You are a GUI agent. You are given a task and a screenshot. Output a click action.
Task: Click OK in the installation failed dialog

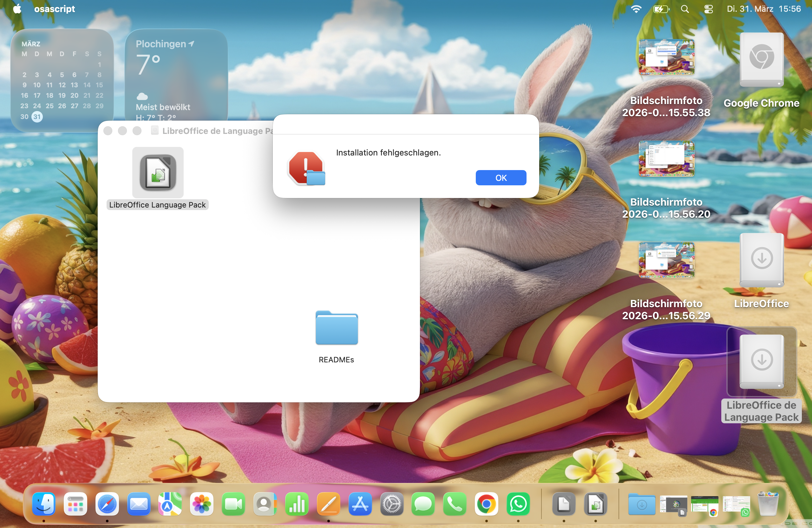click(x=501, y=178)
